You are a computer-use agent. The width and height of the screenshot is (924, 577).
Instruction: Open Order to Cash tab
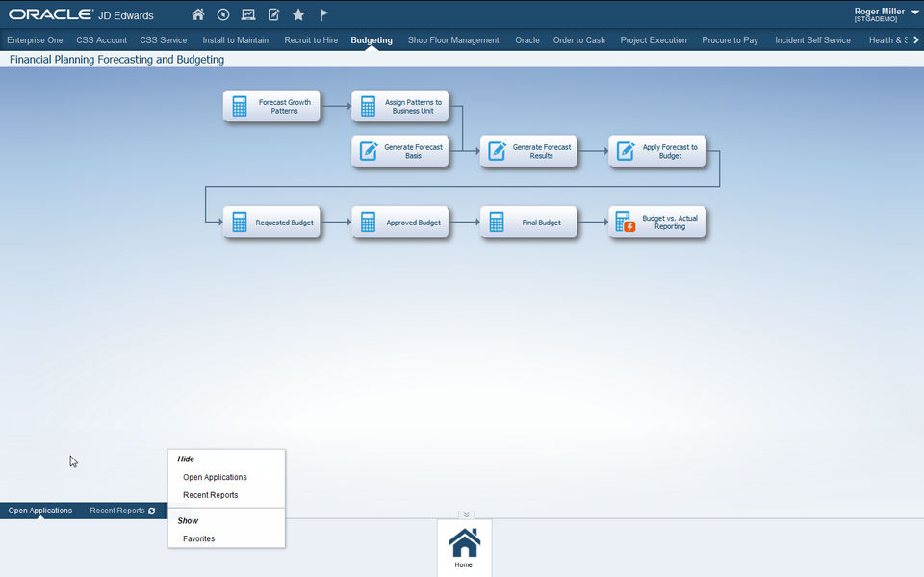[x=579, y=40]
